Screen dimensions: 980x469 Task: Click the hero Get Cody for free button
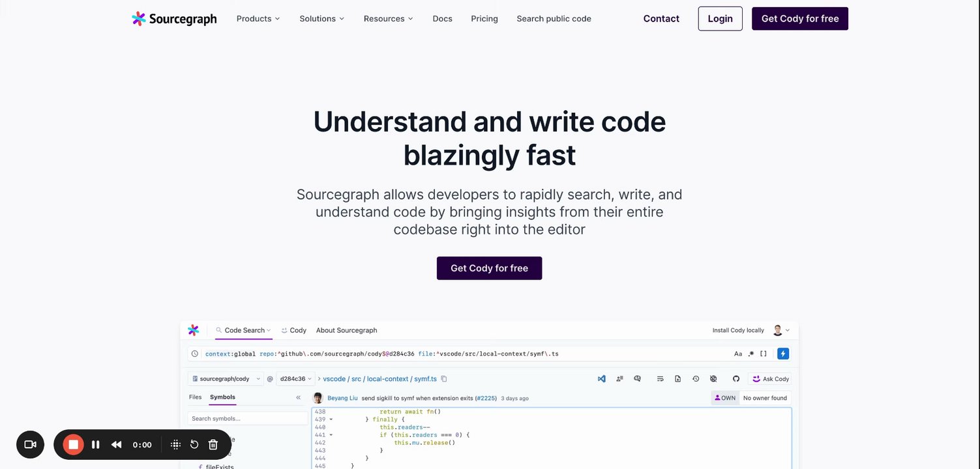(489, 268)
